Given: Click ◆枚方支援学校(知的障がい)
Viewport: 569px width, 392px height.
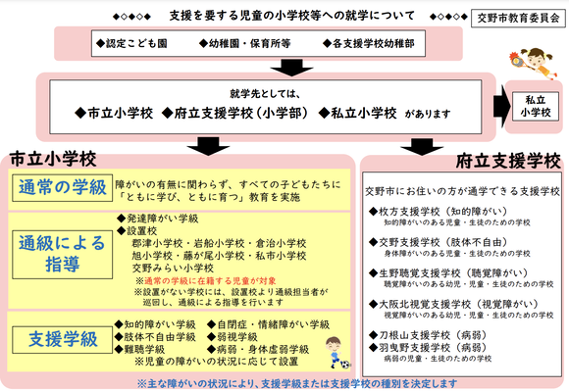Looking at the screenshot, I should pyautogui.click(x=438, y=212).
